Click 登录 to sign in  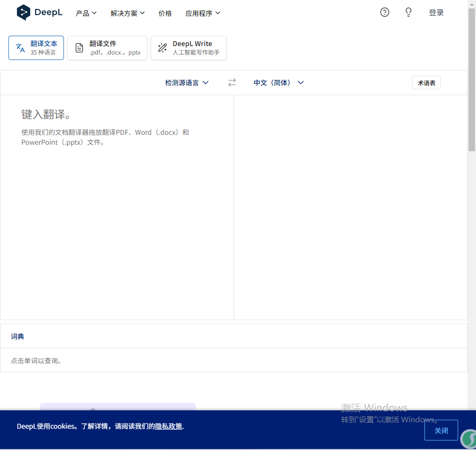(436, 12)
